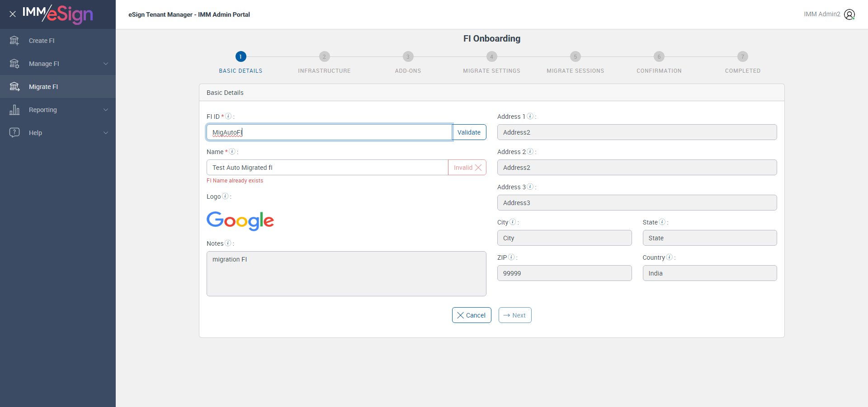
Task: Close the sidebar with the X icon
Action: (x=13, y=14)
